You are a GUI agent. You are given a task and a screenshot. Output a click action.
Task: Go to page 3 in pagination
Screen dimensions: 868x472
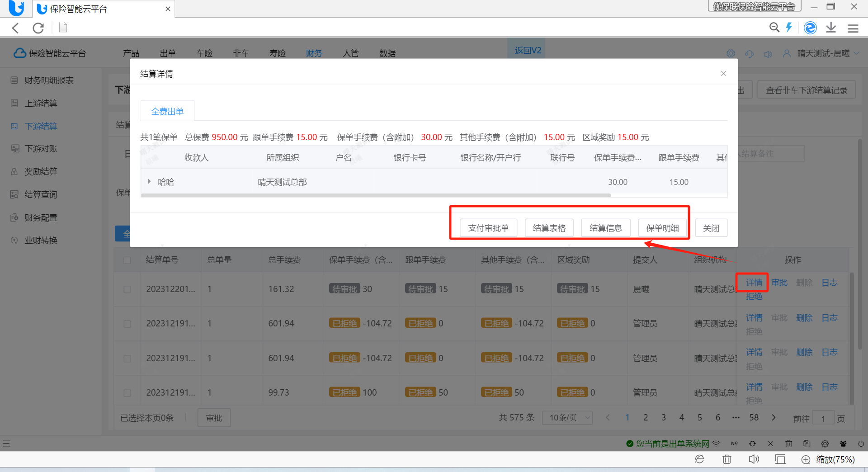[x=664, y=417]
